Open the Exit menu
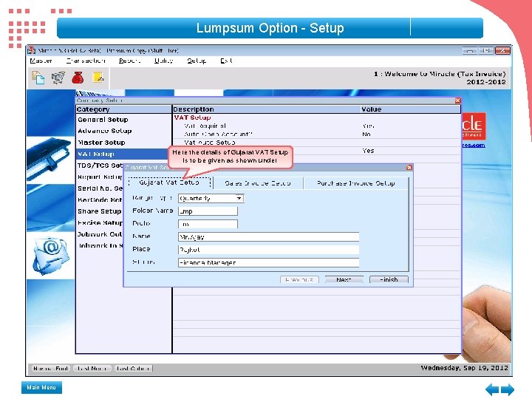532x399 pixels. (226, 61)
